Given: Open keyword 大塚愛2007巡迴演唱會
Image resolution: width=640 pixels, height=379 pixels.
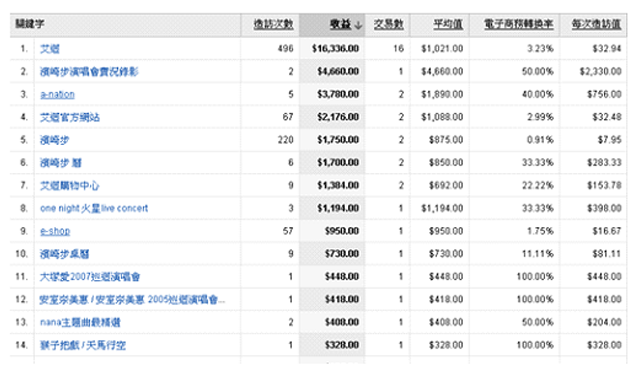Looking at the screenshot, I should click(90, 277).
